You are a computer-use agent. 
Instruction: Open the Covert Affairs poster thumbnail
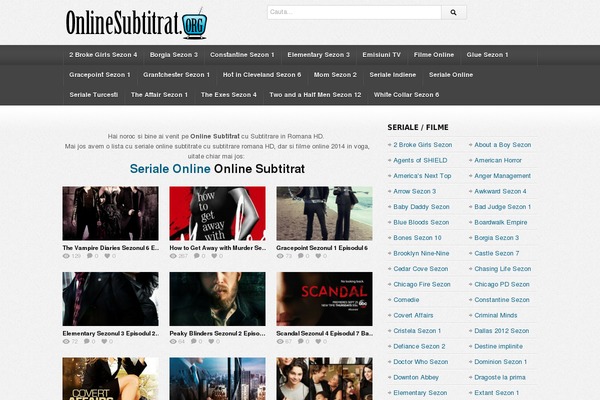point(111,379)
